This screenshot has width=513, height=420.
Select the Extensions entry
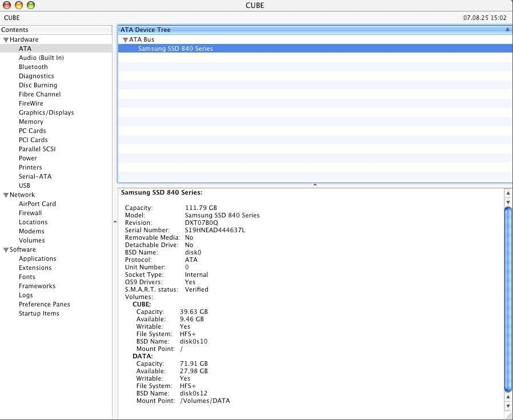35,268
